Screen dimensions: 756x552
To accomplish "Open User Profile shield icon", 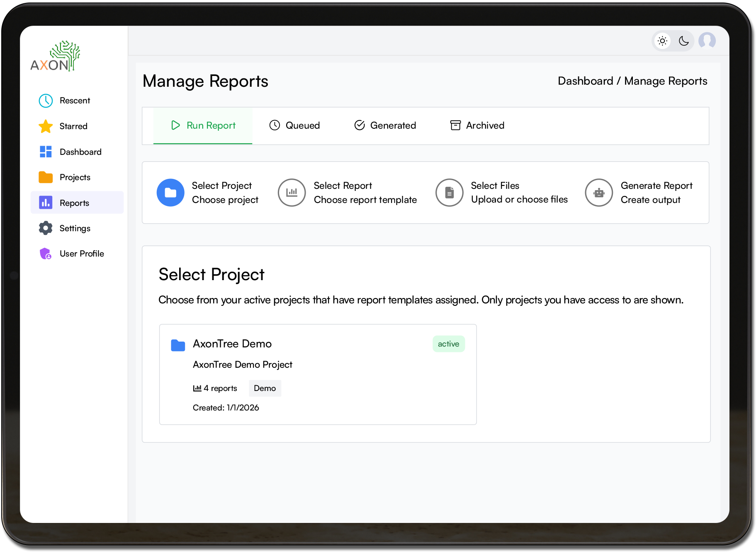I will click(46, 254).
